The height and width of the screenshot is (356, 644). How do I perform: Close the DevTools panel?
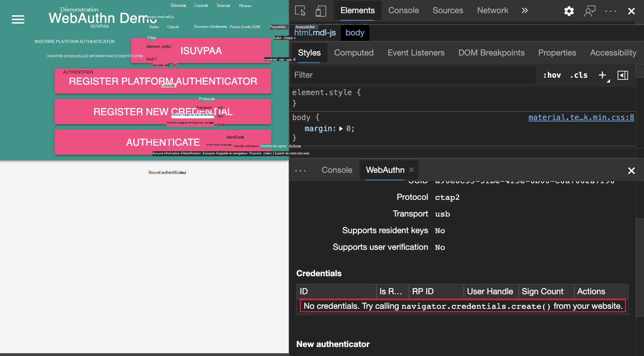(632, 11)
